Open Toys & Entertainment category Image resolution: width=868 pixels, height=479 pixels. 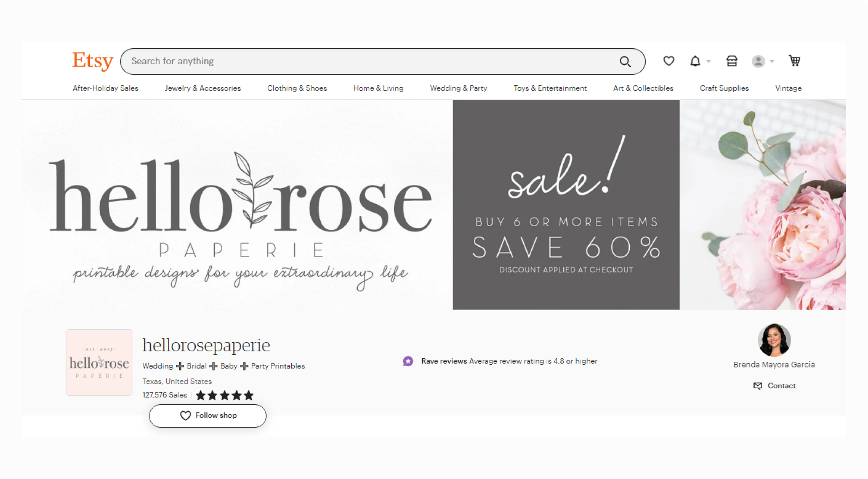click(x=550, y=88)
